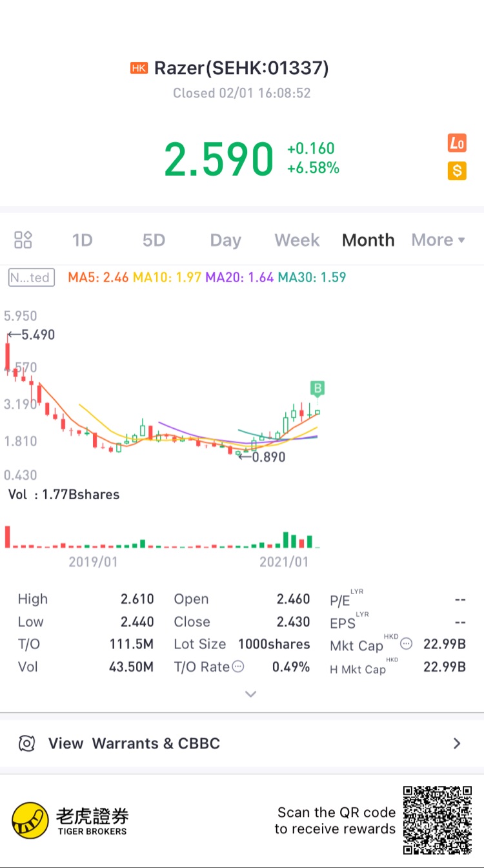
Task: Switch to the 1D chart tab
Action: [82, 240]
